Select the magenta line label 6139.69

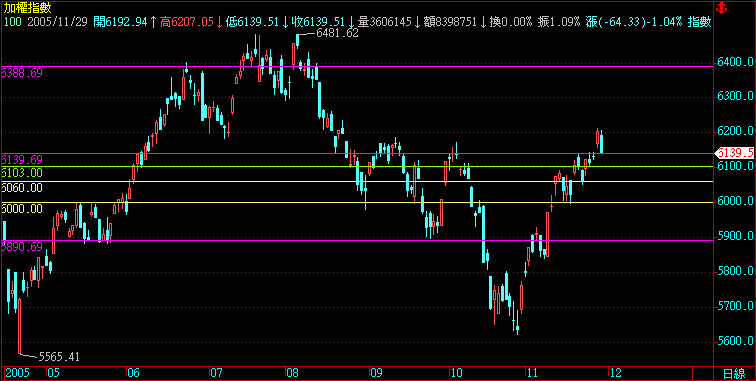[22, 160]
